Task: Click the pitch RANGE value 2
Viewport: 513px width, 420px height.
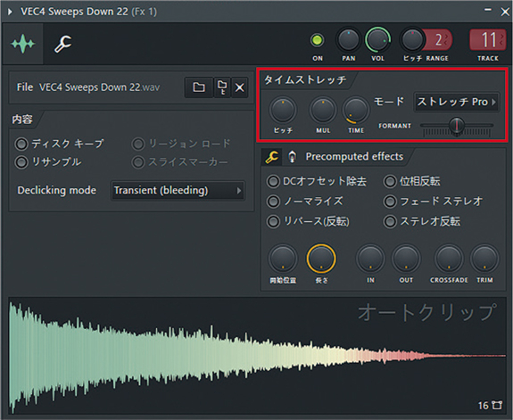Action: [x=439, y=40]
